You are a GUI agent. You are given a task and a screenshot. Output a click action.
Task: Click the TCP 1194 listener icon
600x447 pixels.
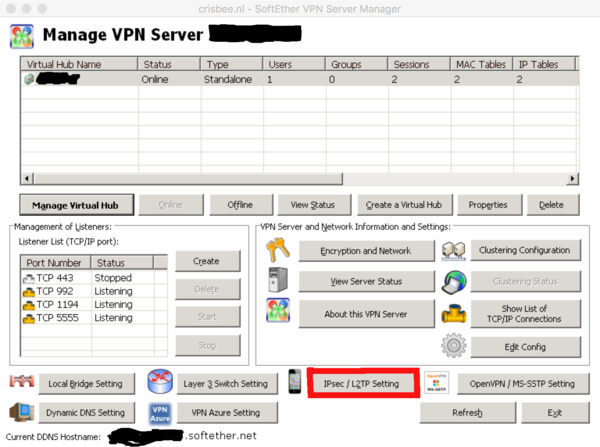click(29, 305)
